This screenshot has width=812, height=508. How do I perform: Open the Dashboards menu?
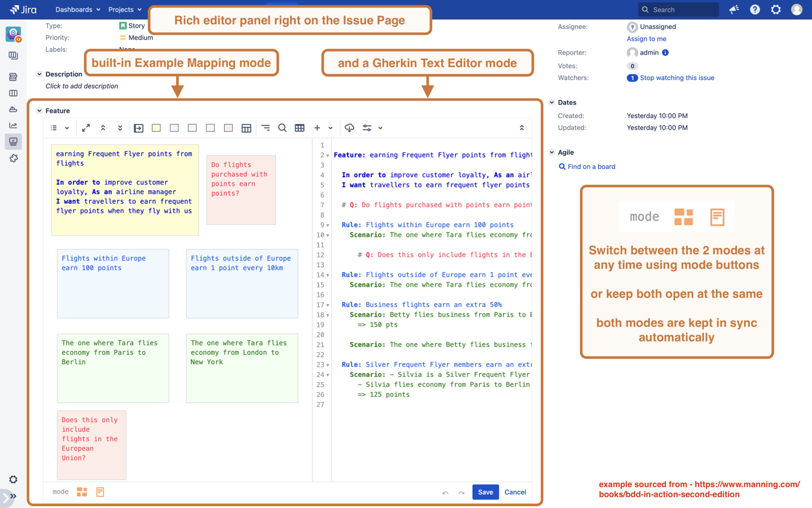[77, 10]
